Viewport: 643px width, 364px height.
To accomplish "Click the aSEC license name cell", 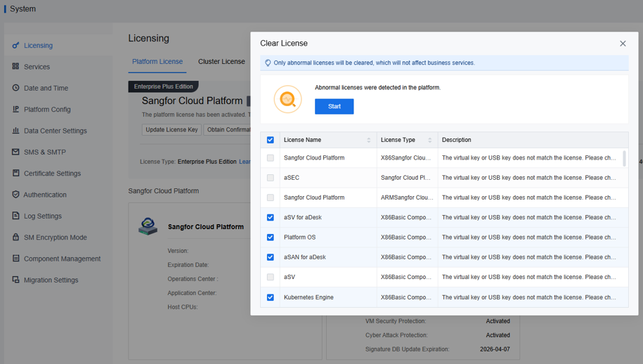I will pyautogui.click(x=292, y=178).
